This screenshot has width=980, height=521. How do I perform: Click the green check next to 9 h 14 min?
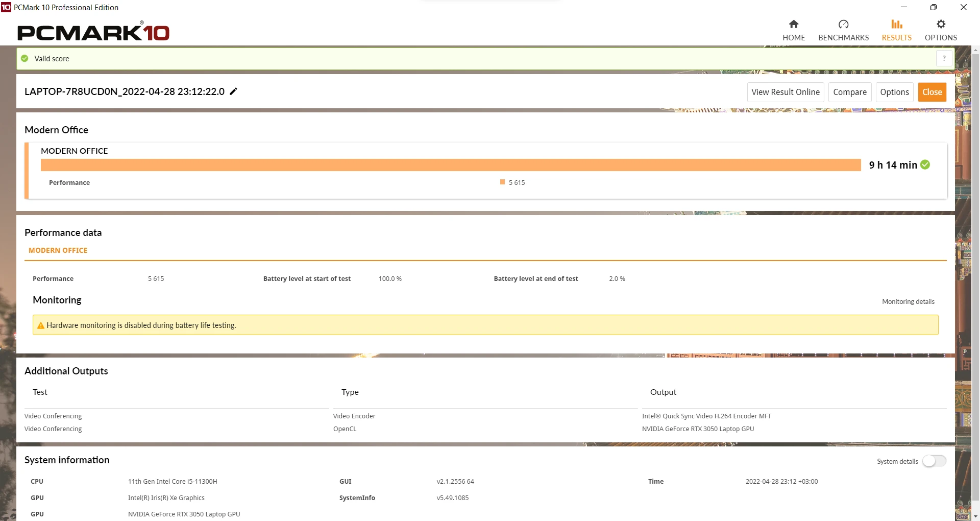[925, 164]
